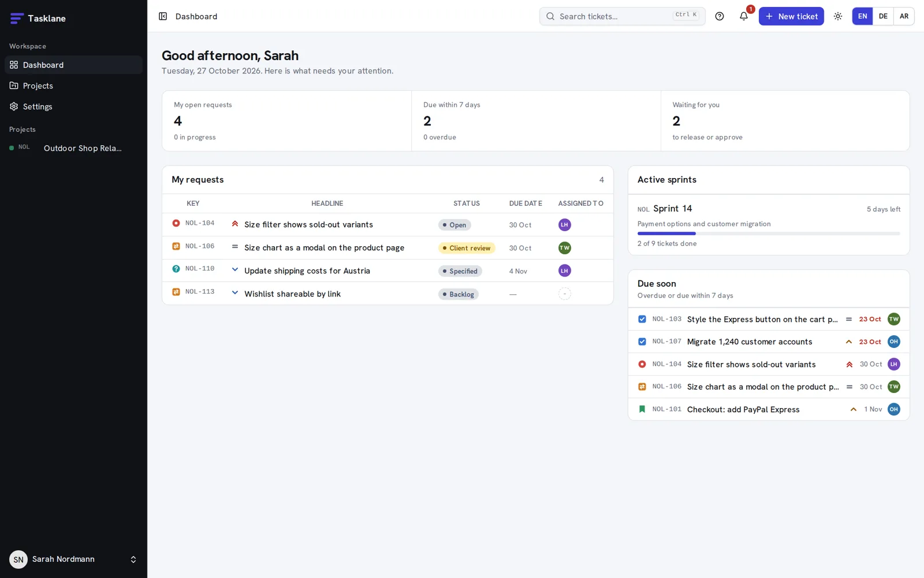
Task: Click the change-request icon of NOL-113
Action: (x=176, y=292)
